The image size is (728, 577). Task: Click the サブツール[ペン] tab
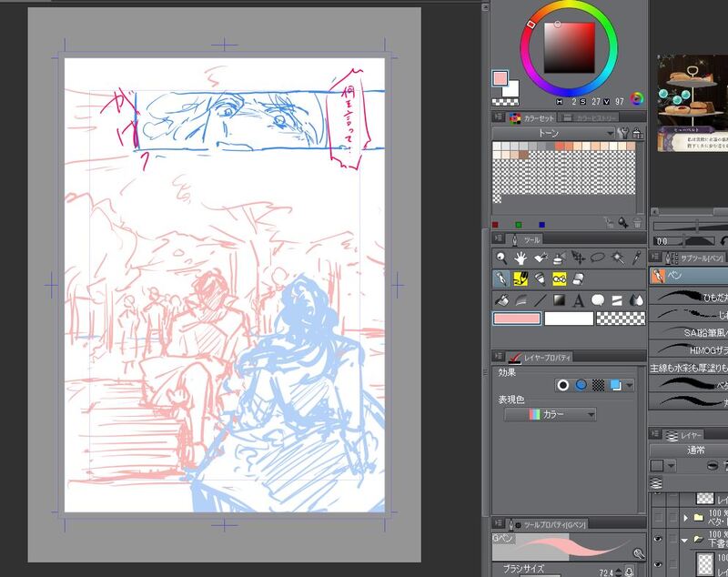pos(695,258)
